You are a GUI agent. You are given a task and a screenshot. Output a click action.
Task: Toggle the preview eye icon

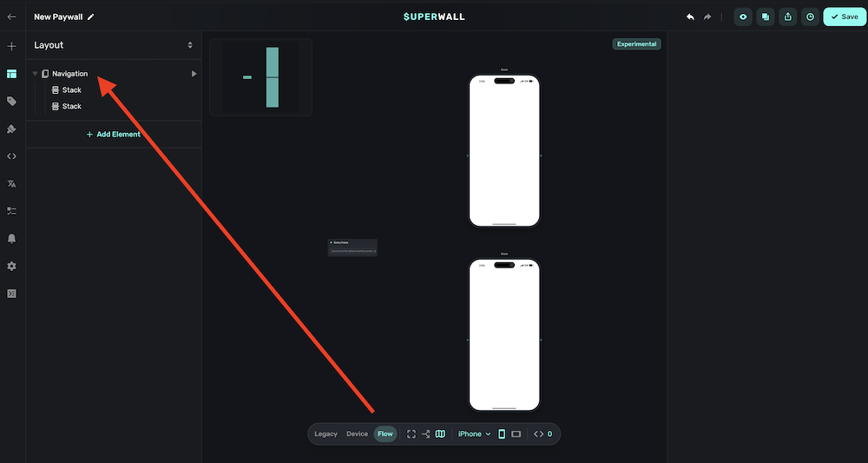pyautogui.click(x=742, y=17)
